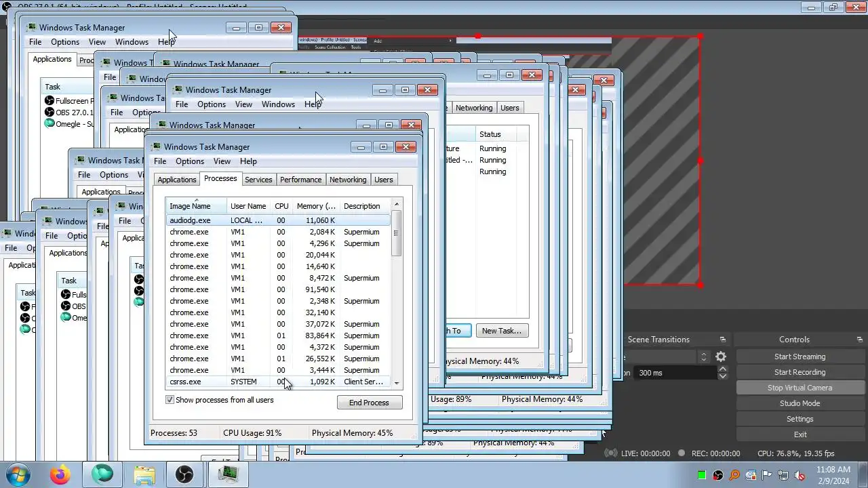Click OBS icon beside OBS 27.0.1 task
The width and height of the screenshot is (868, 488).
(x=49, y=113)
